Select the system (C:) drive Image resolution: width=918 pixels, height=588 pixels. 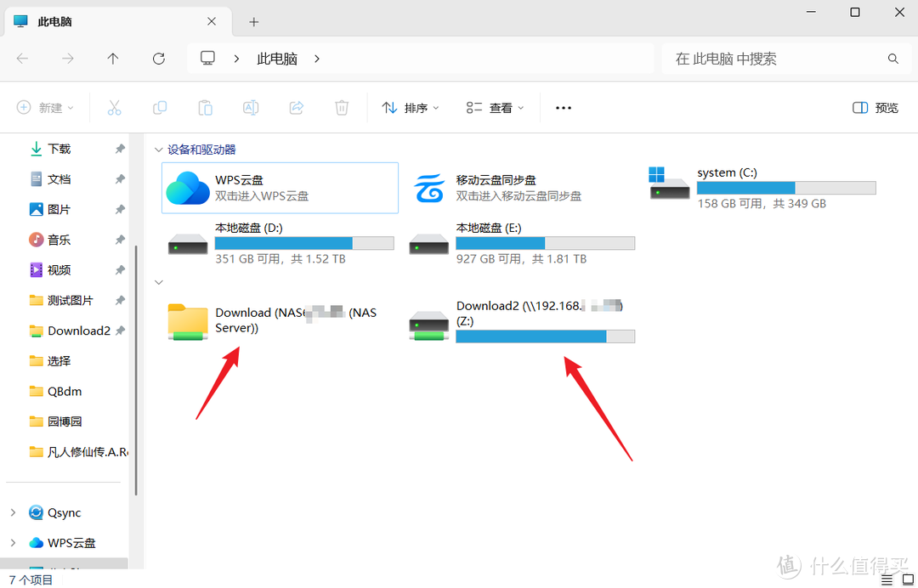click(x=762, y=188)
